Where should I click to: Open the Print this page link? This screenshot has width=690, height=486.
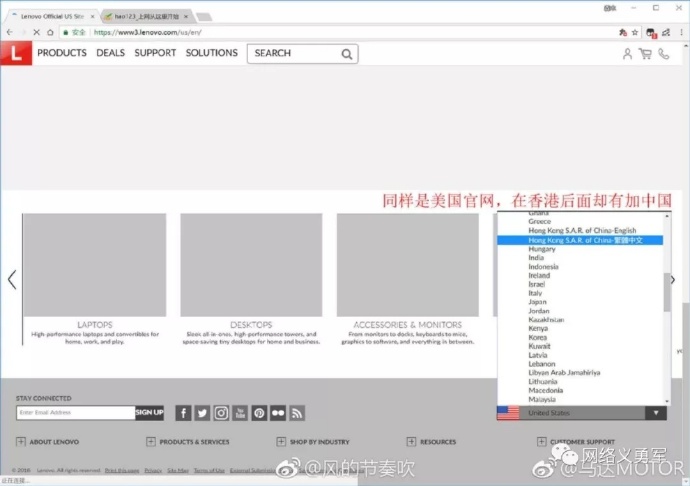(122, 470)
